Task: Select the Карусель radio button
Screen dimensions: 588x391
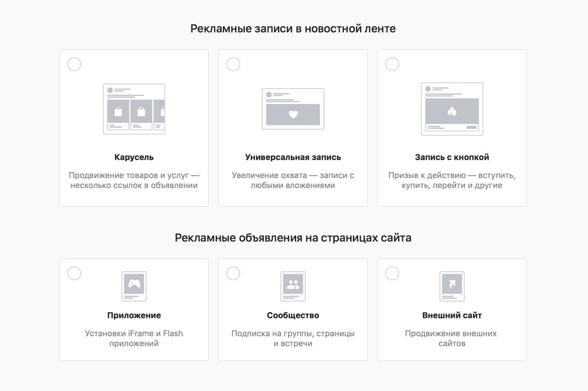Action: click(x=74, y=64)
